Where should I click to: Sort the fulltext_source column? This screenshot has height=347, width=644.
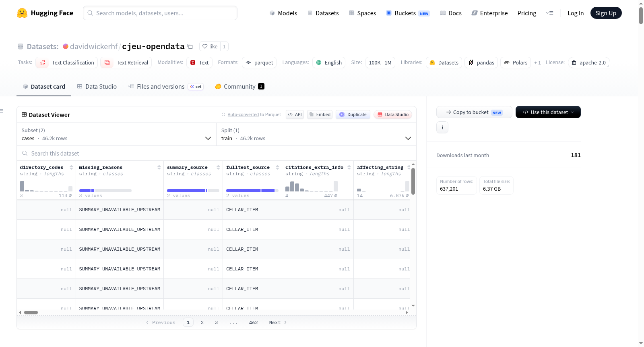coord(277,167)
